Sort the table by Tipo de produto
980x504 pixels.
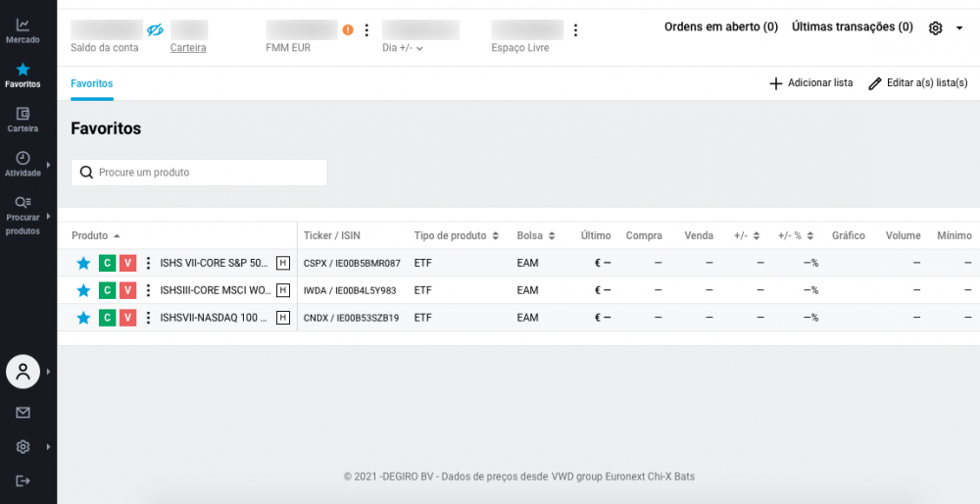[457, 235]
